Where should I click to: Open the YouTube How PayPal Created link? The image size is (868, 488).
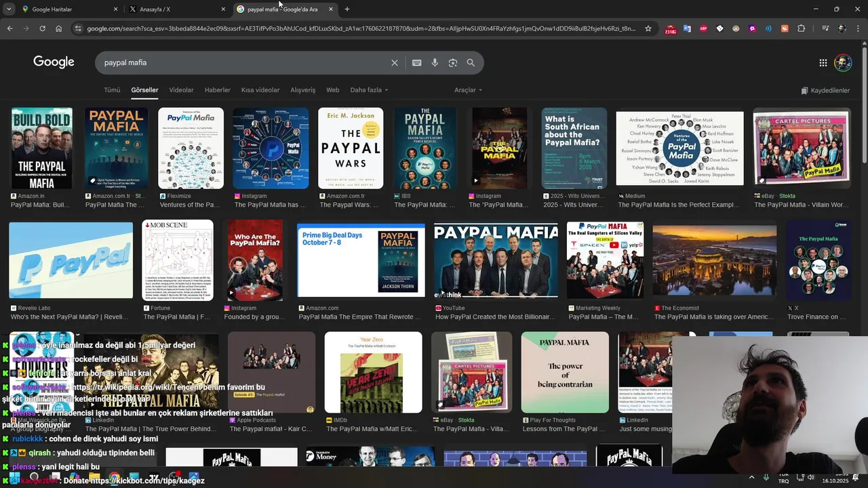point(496,317)
